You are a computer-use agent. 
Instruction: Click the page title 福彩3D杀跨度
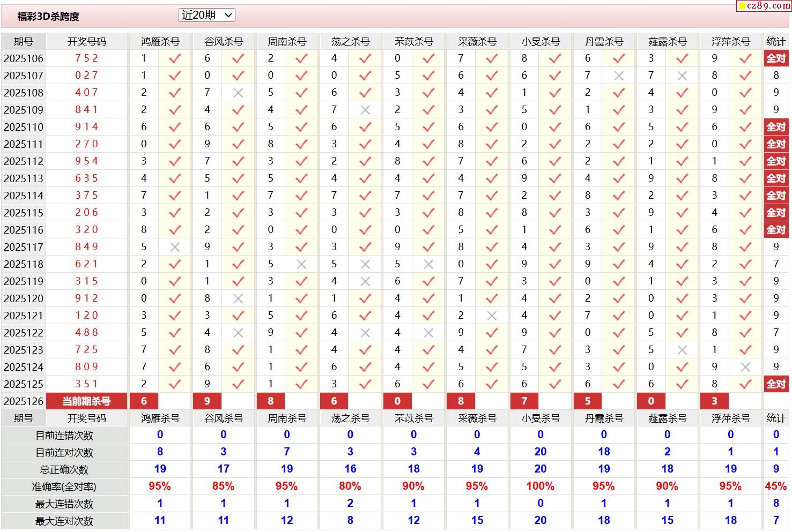[x=48, y=17]
